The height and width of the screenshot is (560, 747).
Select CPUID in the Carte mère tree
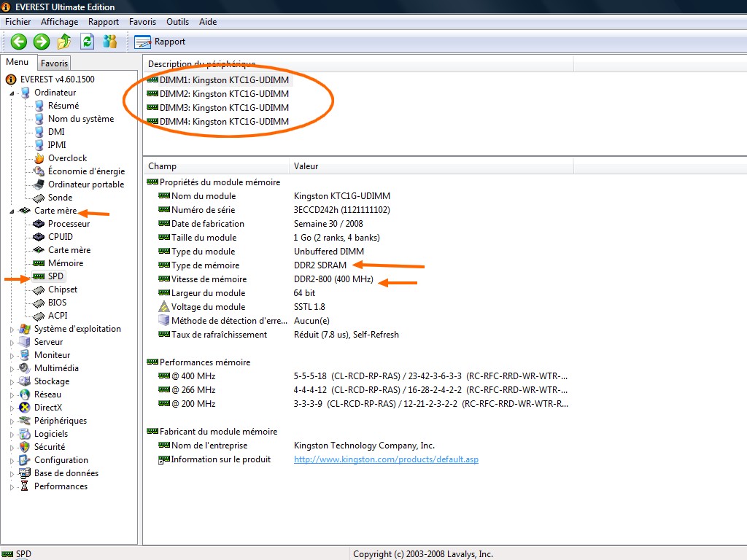(60, 237)
